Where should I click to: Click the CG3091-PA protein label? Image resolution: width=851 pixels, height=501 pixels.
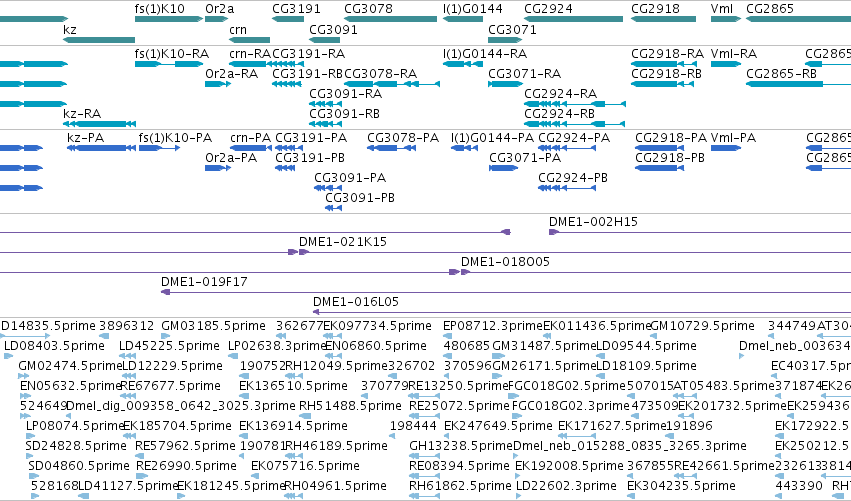click(350, 178)
